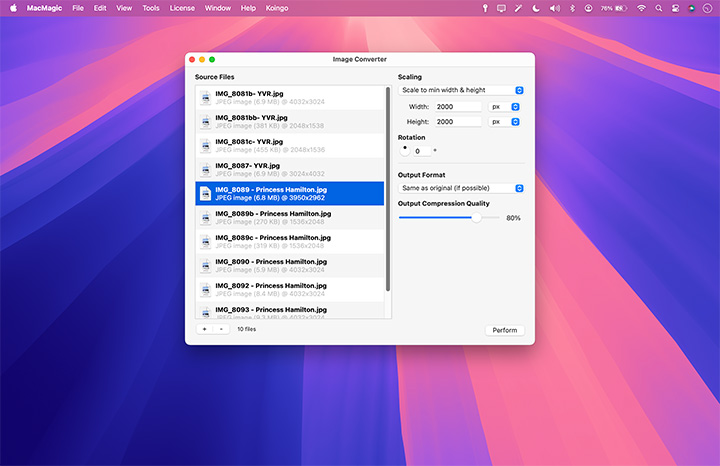Expand the Output Format dropdown
Image resolution: width=720 pixels, height=466 pixels.
pyautogui.click(x=461, y=188)
